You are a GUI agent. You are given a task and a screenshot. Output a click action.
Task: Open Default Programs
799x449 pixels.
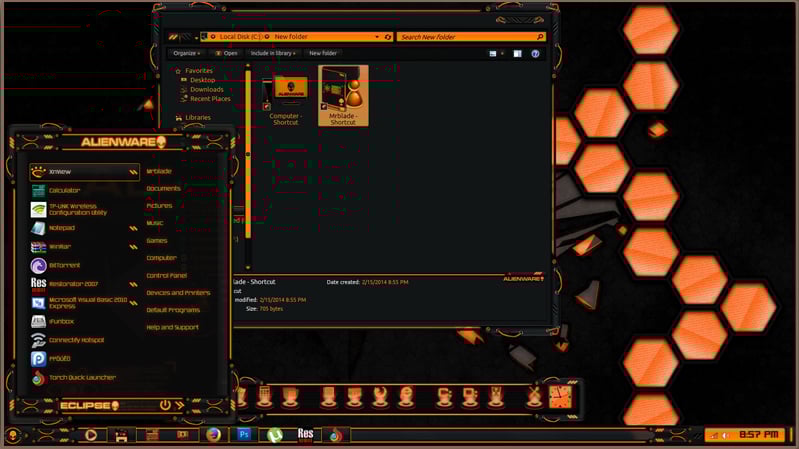point(173,310)
